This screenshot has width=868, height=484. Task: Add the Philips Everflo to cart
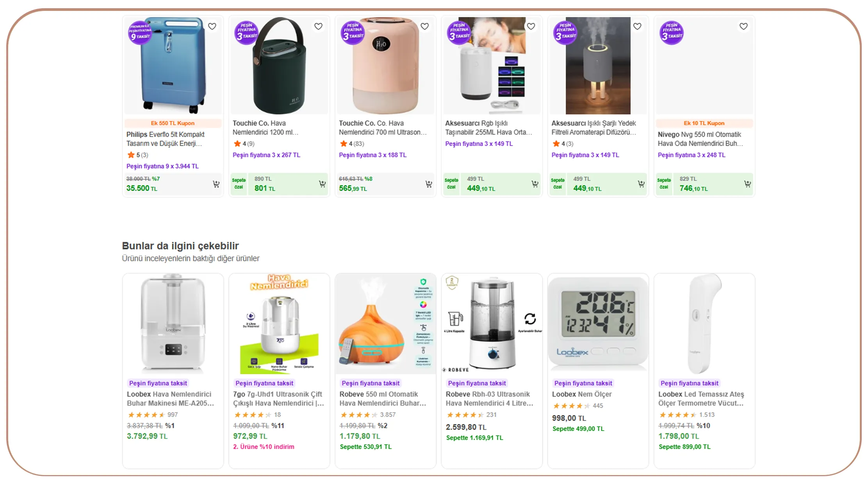pyautogui.click(x=217, y=184)
